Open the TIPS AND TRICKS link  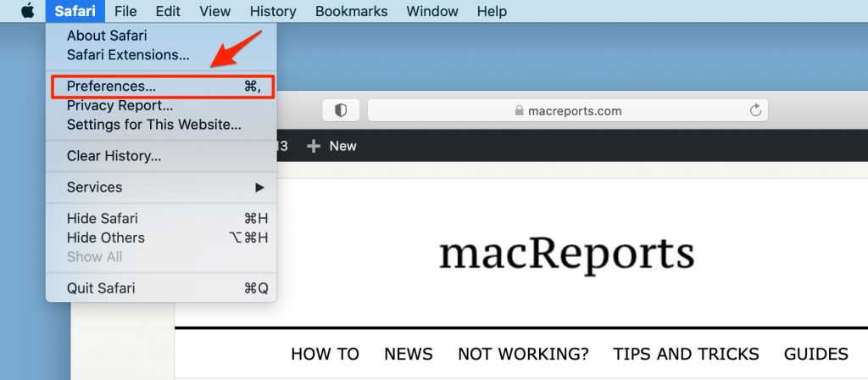(686, 354)
